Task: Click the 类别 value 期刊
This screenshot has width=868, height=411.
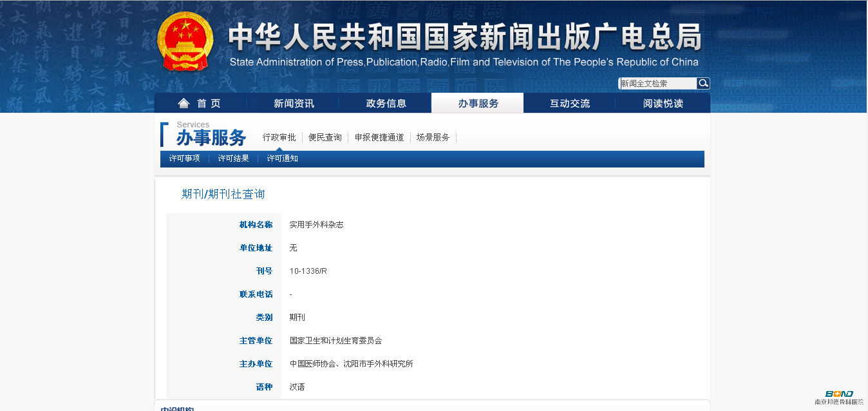Action: pos(297,318)
